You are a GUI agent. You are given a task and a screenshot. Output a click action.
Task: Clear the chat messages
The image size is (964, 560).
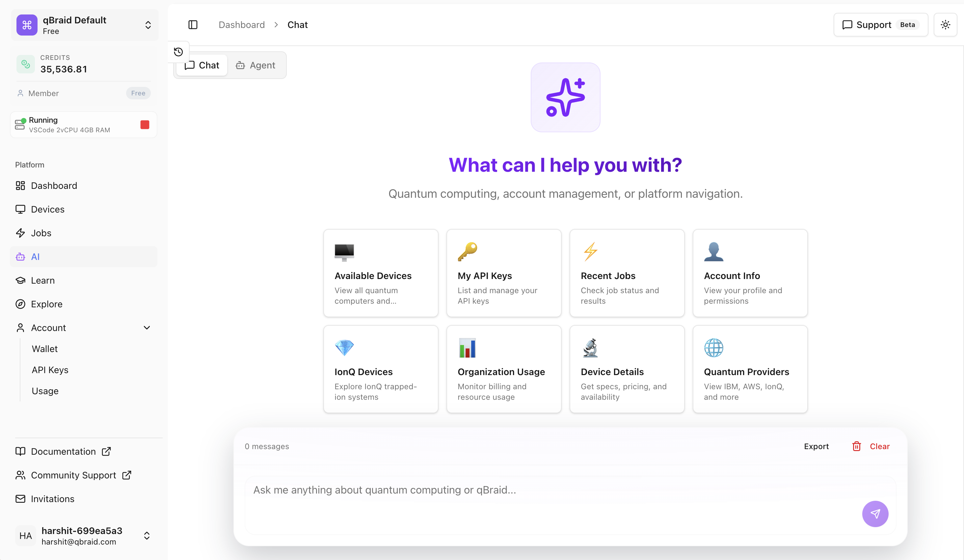tap(879, 446)
